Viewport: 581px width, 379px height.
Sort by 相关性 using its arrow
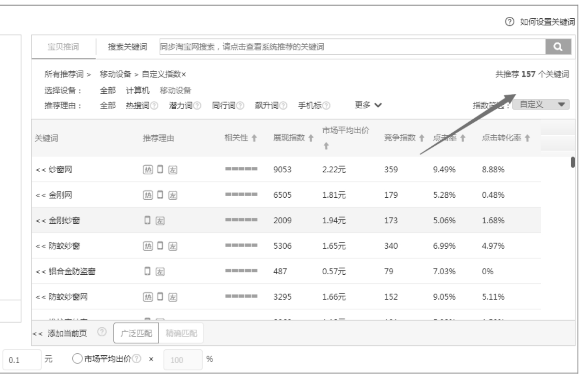point(254,138)
